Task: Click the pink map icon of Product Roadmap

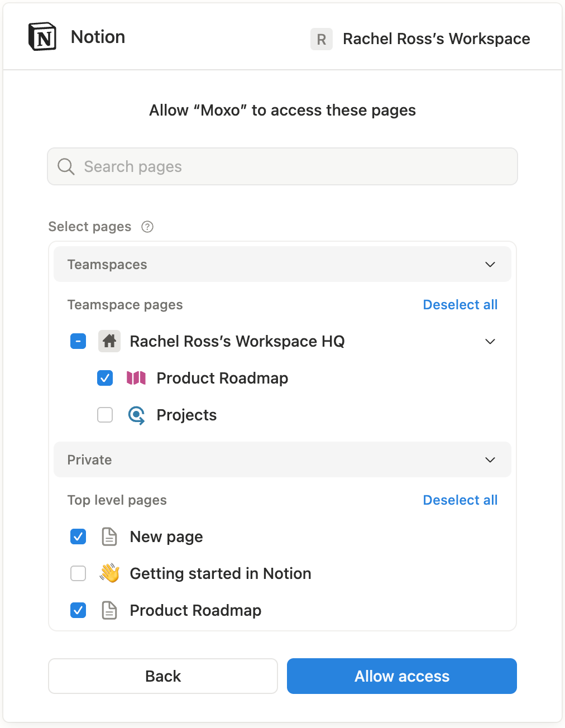Action: click(x=136, y=378)
